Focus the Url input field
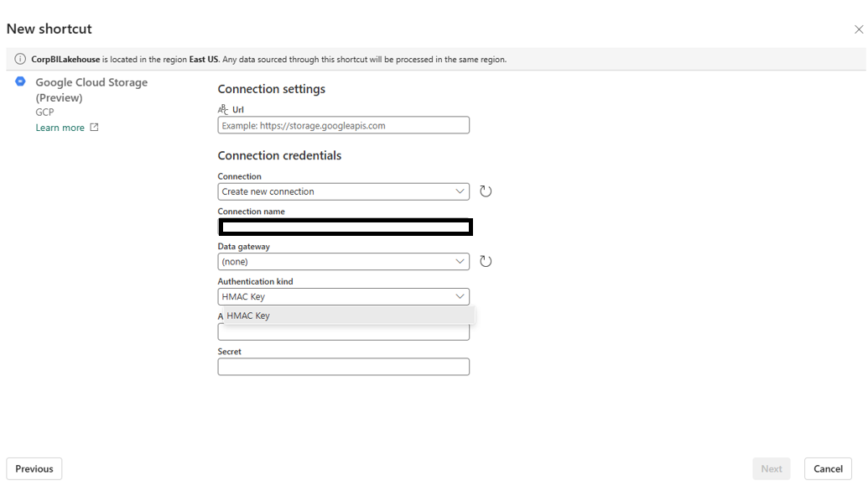 [343, 125]
